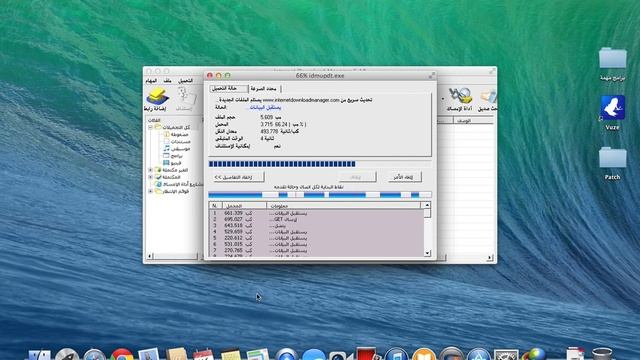Screen dimensions: 640x360
Task: Select مضغوطة compressed category
Action: [x=176, y=134]
